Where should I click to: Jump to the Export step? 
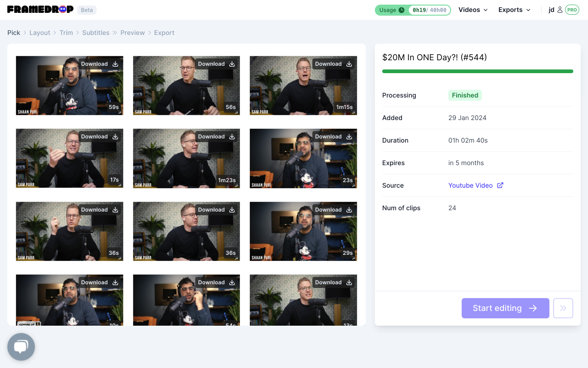pyautogui.click(x=164, y=33)
